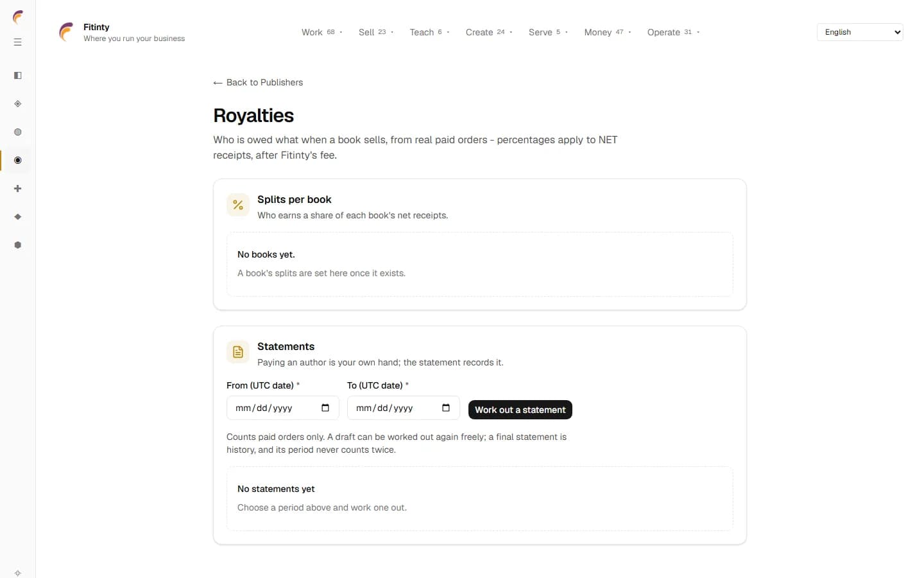Open the Create menu
This screenshot has height=578, width=924.
coord(489,32)
